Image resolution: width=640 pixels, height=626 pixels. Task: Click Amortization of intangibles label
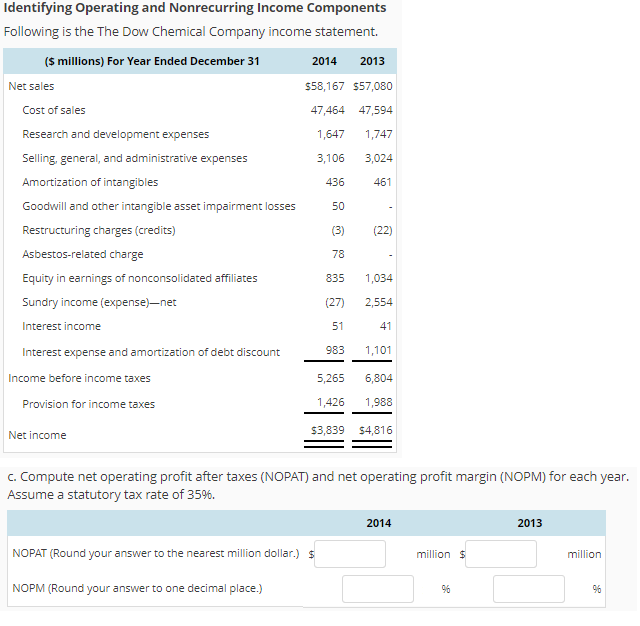(x=90, y=182)
